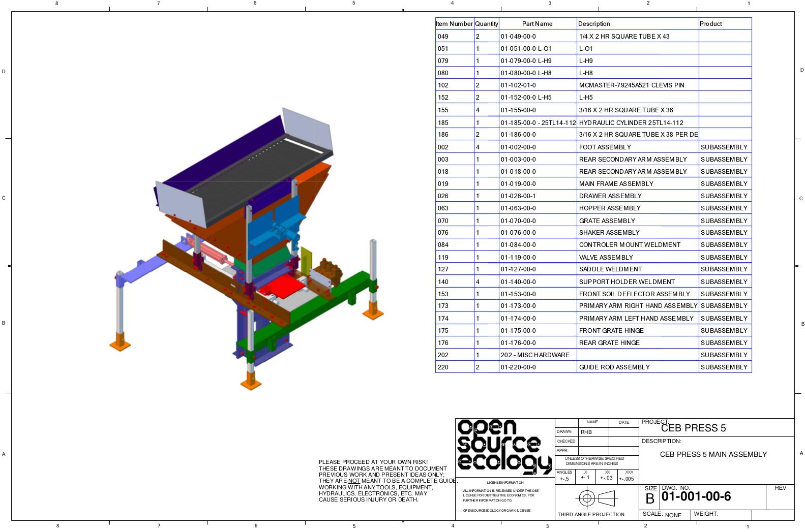Click part name 202 - MISC HARDWARE
Image resolution: width=805 pixels, height=532 pixels.
(535, 355)
